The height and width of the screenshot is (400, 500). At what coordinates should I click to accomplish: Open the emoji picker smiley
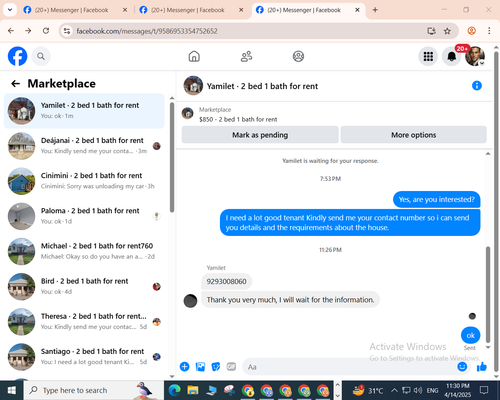(462, 367)
